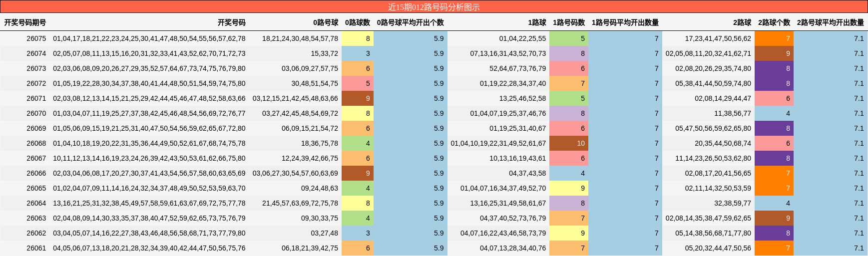Select issue number 26062
The image size is (868, 256).
coord(36,233)
